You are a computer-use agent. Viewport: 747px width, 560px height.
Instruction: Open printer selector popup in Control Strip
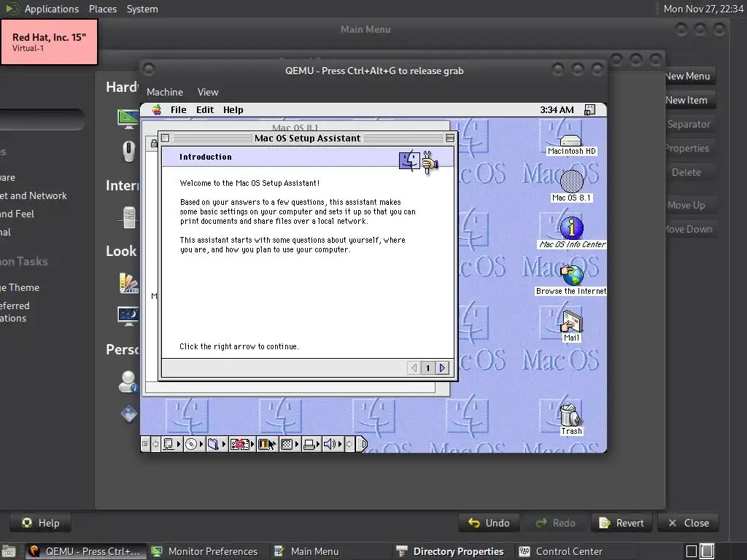point(311,444)
